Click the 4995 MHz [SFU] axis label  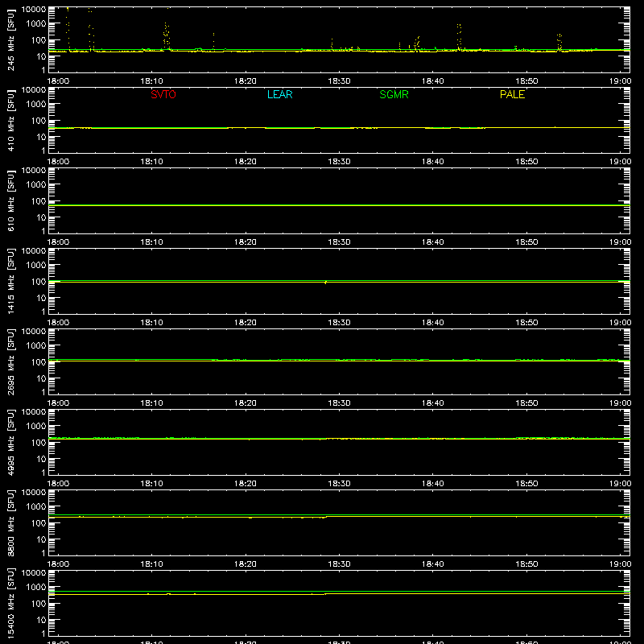click(10, 442)
